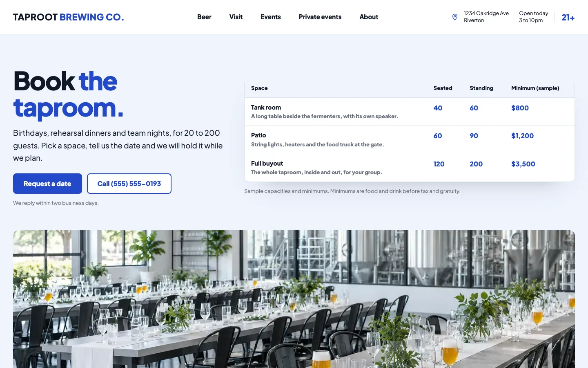Select the Patio row name
This screenshot has width=588, height=368.
pyautogui.click(x=258, y=135)
